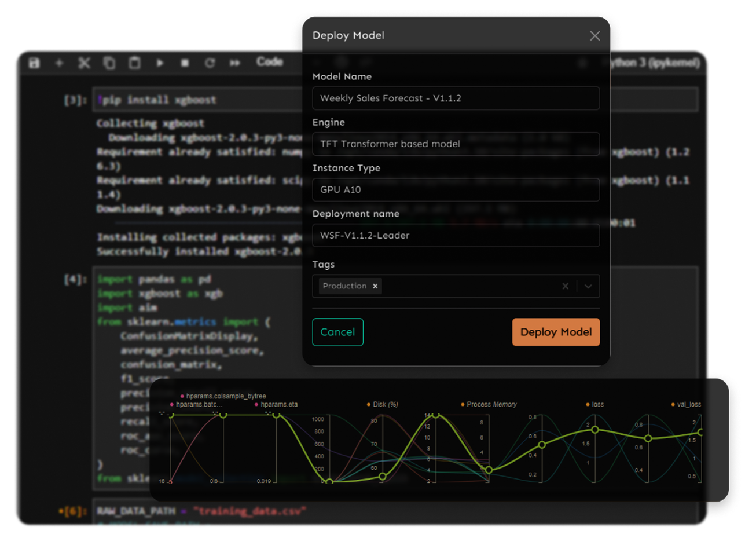Screen dimensions: 756x538
Task: Clear all tags in the Tags field
Action: [565, 286]
